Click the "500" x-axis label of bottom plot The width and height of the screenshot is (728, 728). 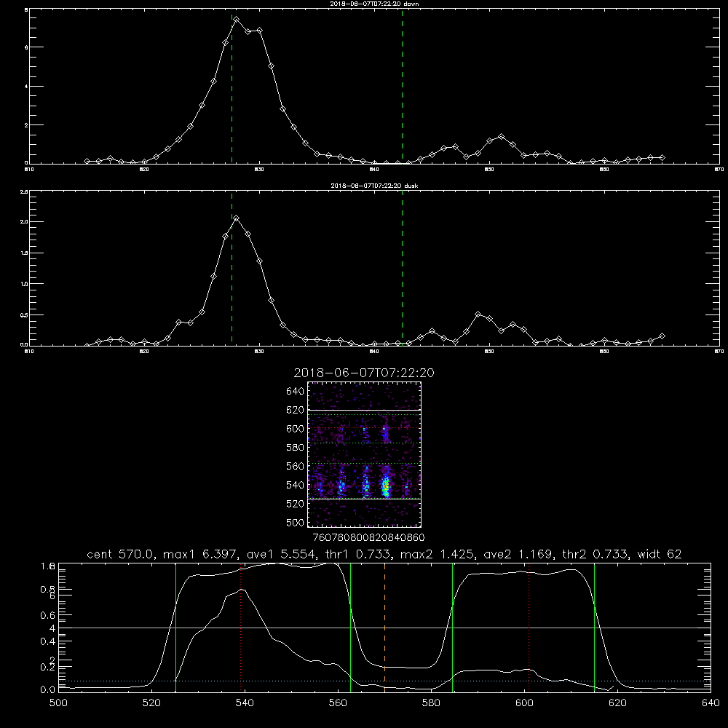(x=58, y=703)
